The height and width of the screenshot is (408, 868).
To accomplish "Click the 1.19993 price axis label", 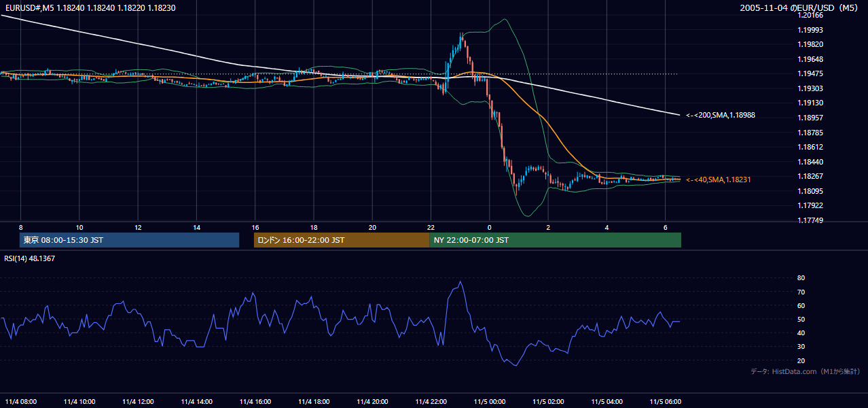I will click(809, 30).
